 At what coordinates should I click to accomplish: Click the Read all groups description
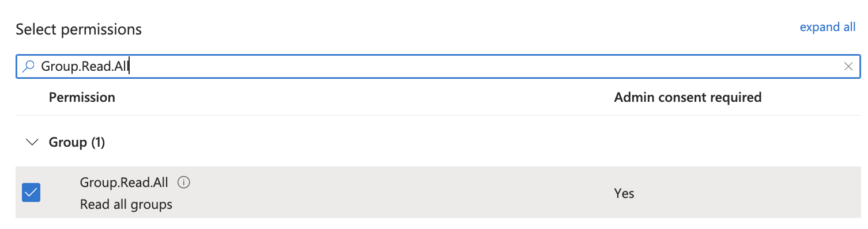(126, 204)
